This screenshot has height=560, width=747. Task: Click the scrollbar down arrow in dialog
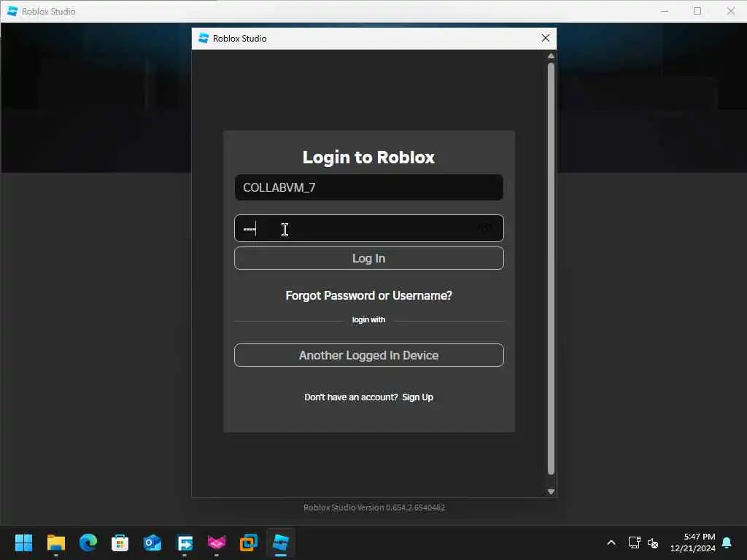pyautogui.click(x=551, y=492)
